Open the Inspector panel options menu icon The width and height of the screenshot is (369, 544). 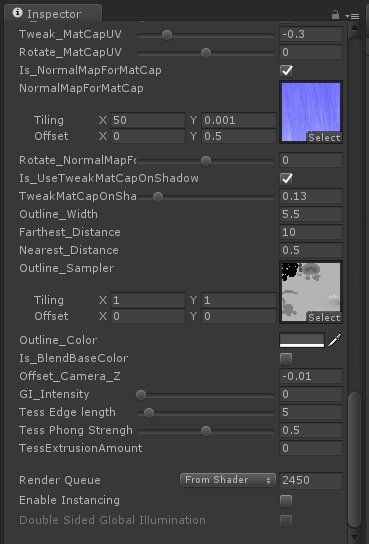pyautogui.click(x=352, y=16)
